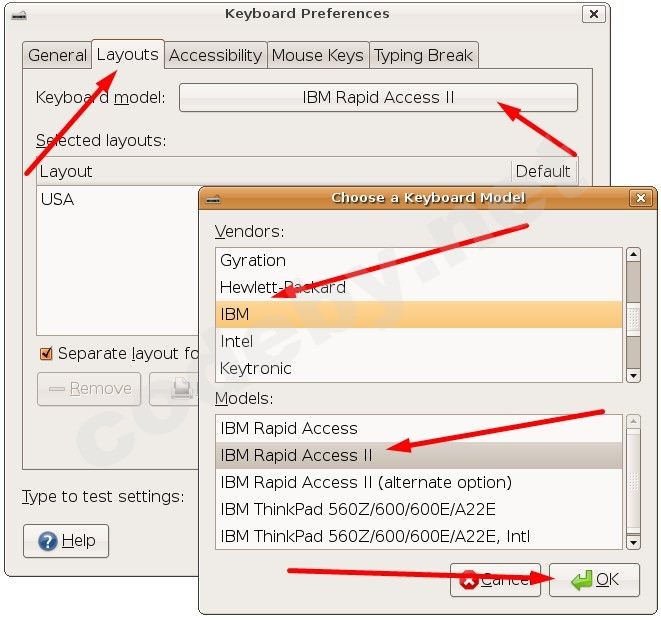Open keyboard model selector IBM Rapid Access II

click(378, 97)
